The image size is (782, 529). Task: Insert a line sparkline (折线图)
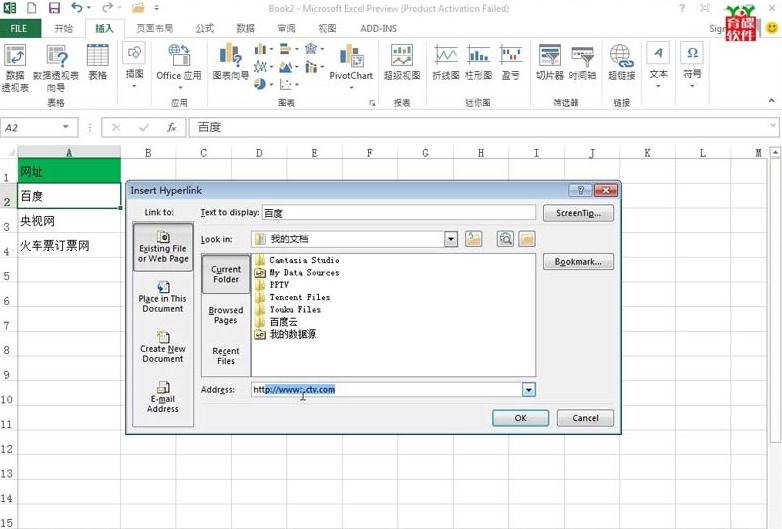coord(445,62)
